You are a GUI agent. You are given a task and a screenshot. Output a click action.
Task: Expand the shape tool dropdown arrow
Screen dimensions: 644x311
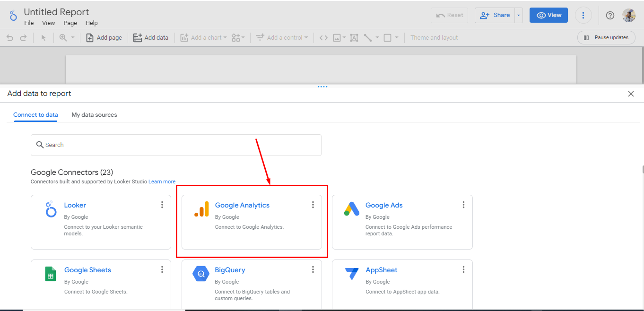coord(397,38)
